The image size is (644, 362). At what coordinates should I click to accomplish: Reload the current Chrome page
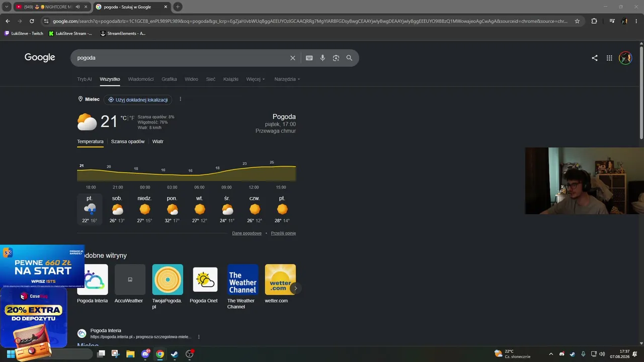(x=32, y=21)
